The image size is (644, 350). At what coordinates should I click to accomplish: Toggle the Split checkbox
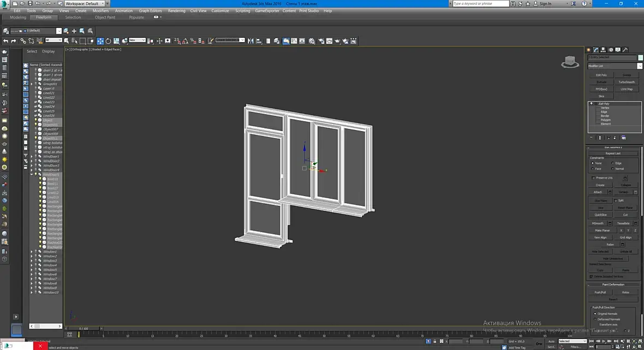point(616,200)
